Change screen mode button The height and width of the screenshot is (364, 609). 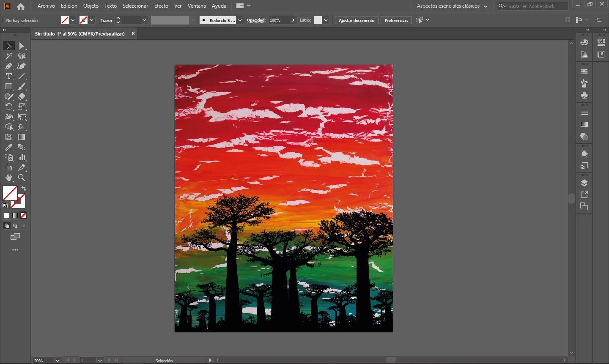(15, 236)
